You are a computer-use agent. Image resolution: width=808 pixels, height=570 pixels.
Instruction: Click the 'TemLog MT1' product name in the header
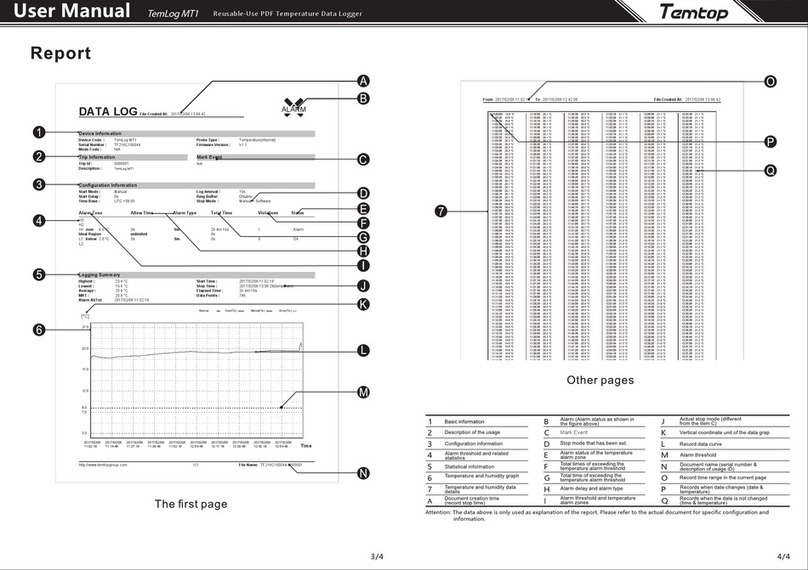[x=173, y=13]
